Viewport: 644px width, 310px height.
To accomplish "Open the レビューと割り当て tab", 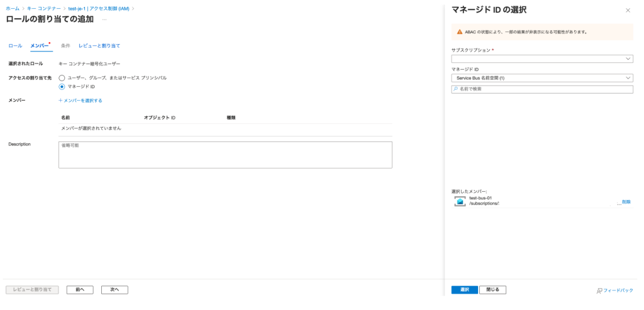I will coord(99,46).
